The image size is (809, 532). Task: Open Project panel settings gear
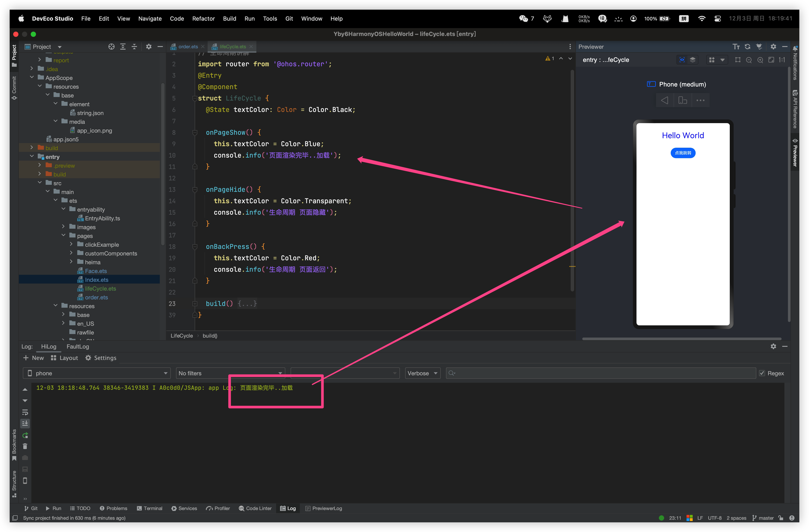(149, 47)
